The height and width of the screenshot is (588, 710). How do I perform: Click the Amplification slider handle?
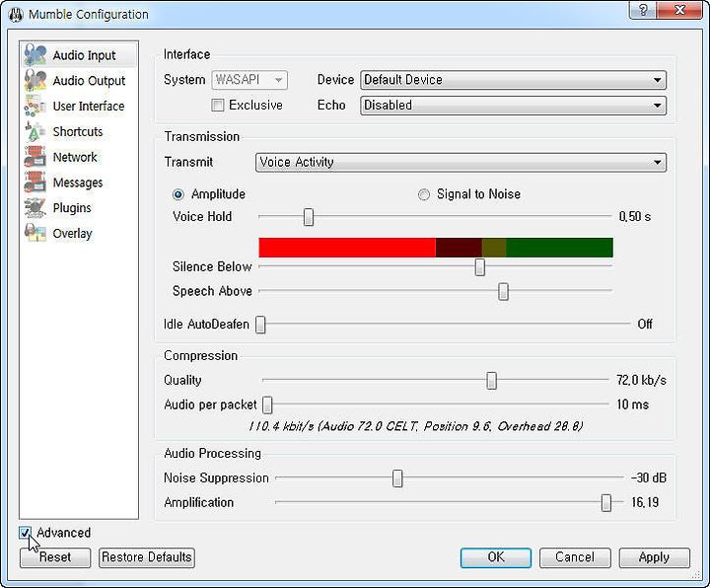605,502
